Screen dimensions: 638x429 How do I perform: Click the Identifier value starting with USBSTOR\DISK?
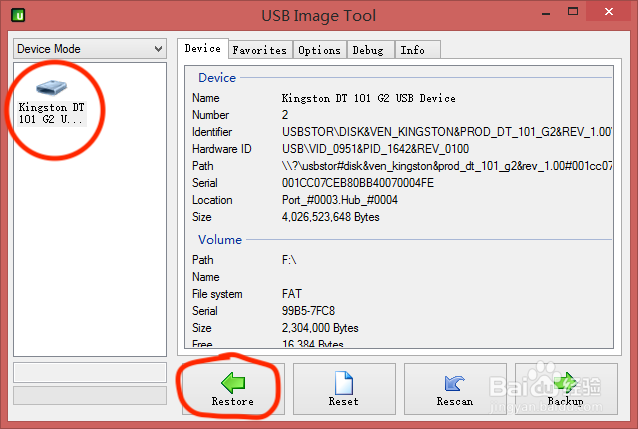point(447,132)
